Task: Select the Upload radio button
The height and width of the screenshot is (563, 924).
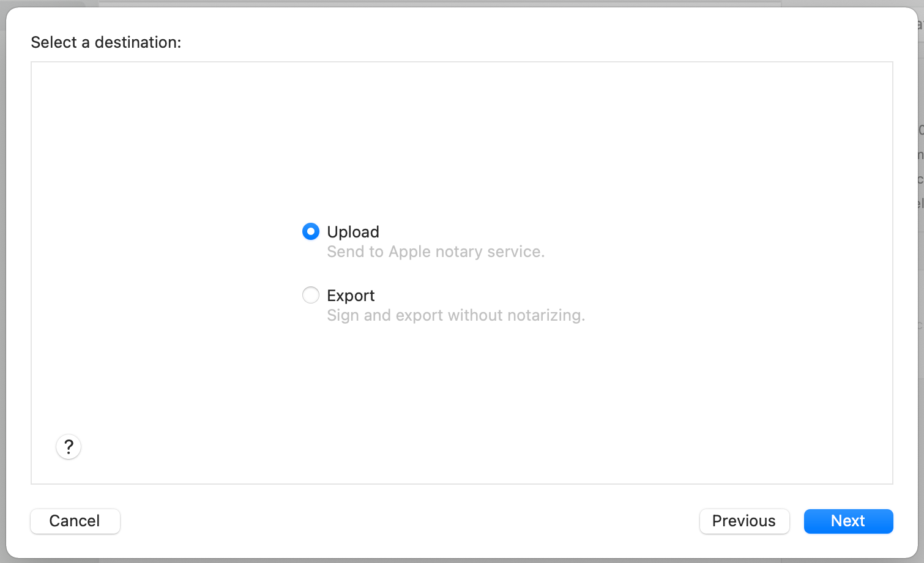Action: point(311,231)
